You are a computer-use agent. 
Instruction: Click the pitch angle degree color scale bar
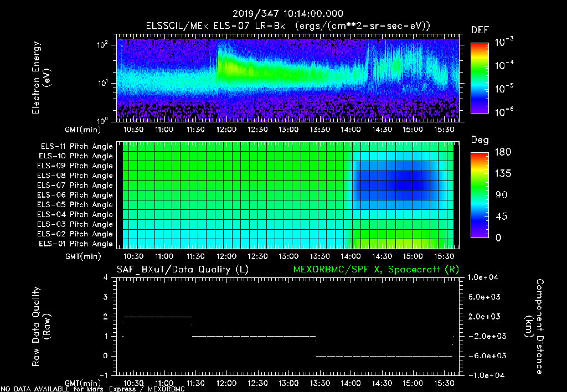480,195
